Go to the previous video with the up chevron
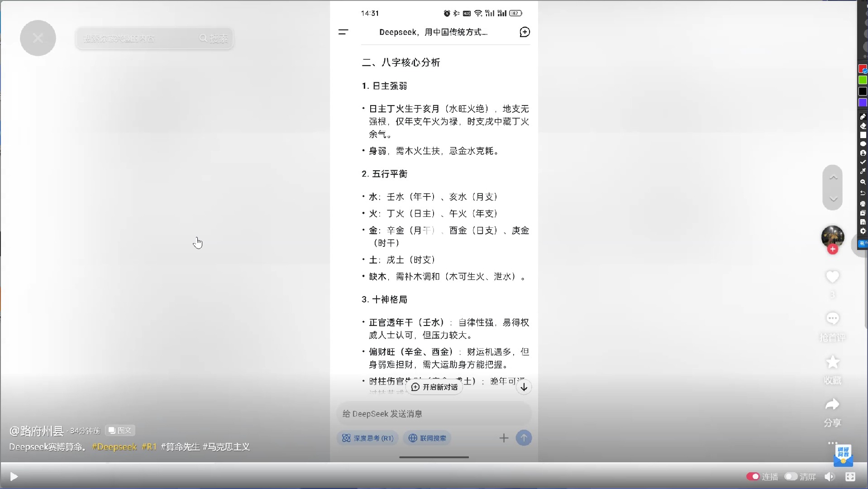 point(833,177)
